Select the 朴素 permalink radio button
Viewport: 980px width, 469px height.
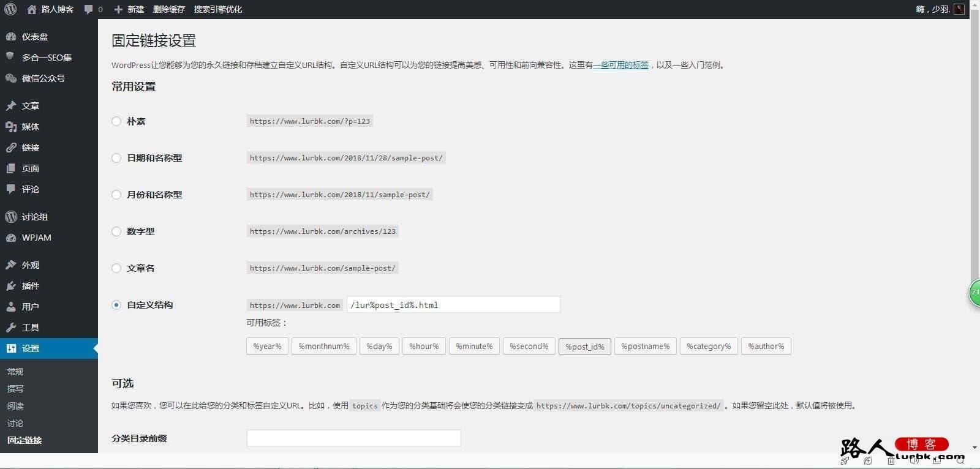point(116,121)
